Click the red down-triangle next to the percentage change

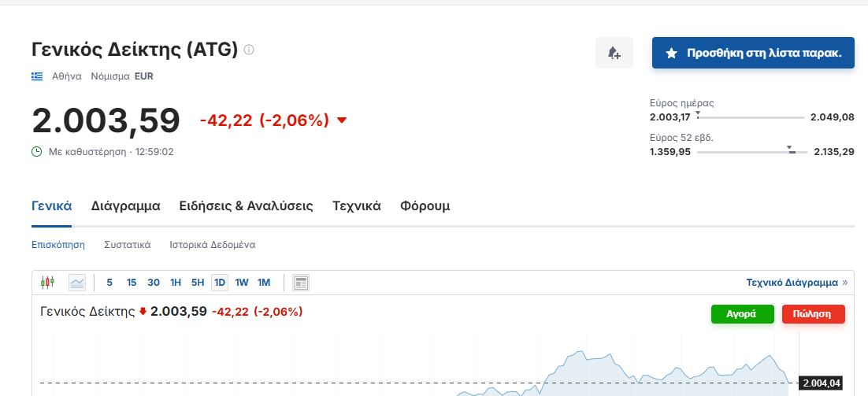click(x=342, y=120)
